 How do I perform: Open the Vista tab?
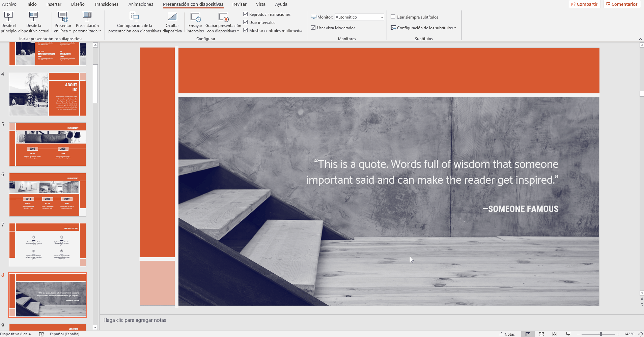click(x=261, y=4)
